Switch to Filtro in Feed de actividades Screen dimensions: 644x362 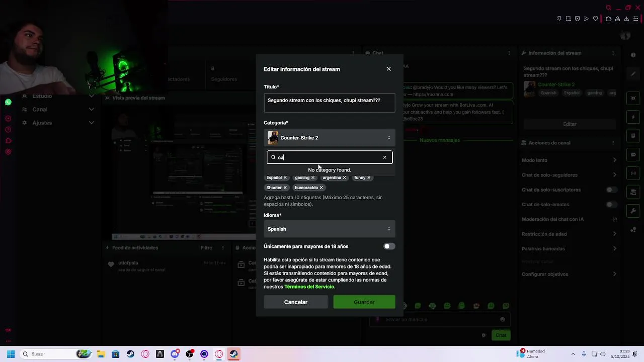[x=206, y=248]
